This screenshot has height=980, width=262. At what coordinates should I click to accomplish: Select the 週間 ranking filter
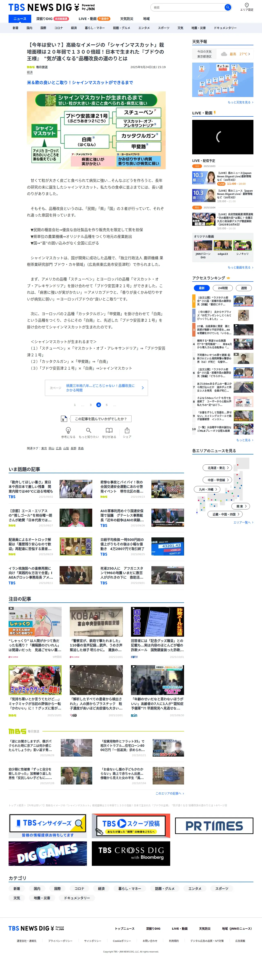(244, 288)
